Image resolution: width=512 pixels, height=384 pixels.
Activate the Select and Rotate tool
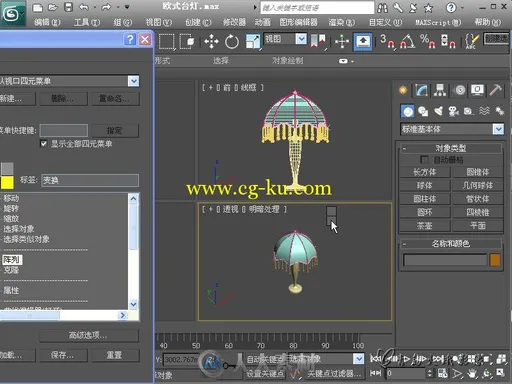(232, 42)
